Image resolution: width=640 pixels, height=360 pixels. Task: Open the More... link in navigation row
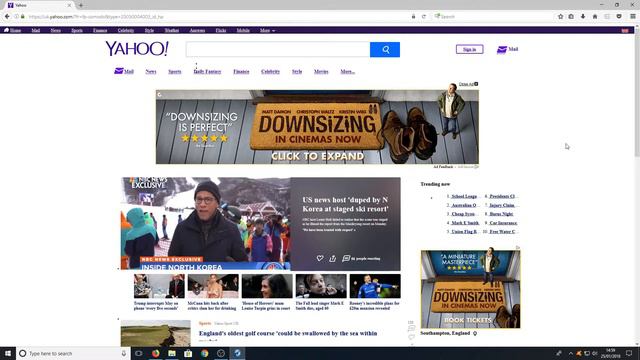click(348, 71)
